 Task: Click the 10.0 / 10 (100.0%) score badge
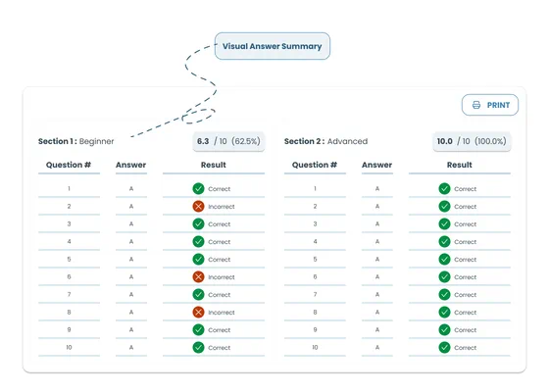(472, 141)
